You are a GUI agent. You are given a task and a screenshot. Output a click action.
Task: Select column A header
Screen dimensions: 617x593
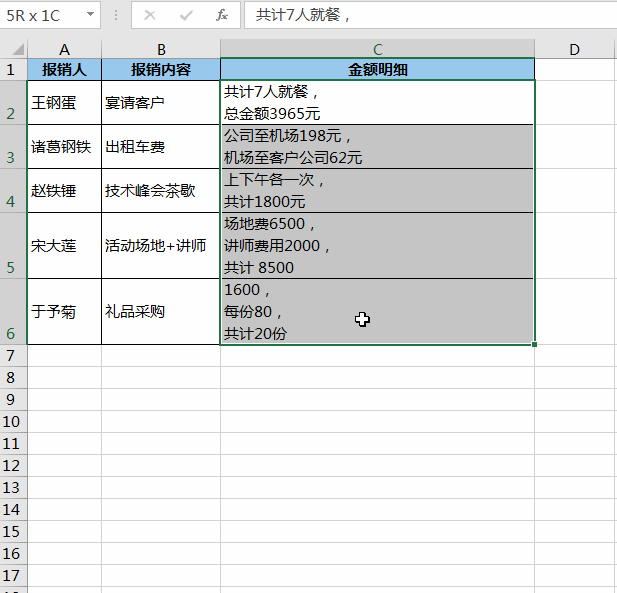[x=64, y=50]
